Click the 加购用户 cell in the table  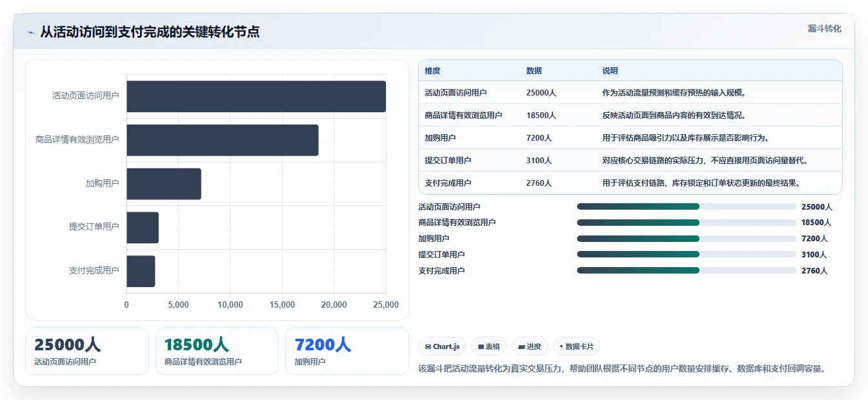440,138
